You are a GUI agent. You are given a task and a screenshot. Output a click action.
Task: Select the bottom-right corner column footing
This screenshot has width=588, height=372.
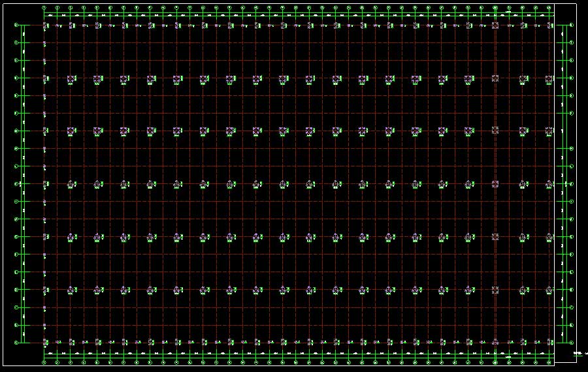[x=549, y=342]
